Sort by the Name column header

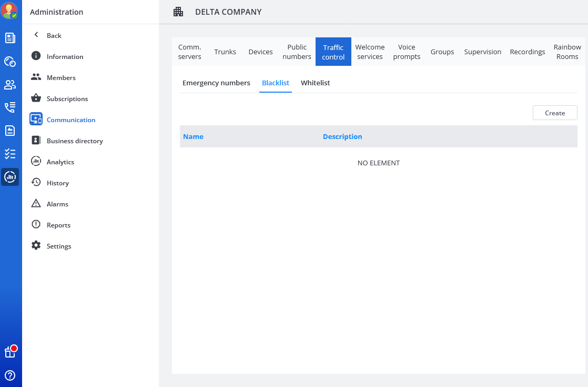(x=193, y=137)
